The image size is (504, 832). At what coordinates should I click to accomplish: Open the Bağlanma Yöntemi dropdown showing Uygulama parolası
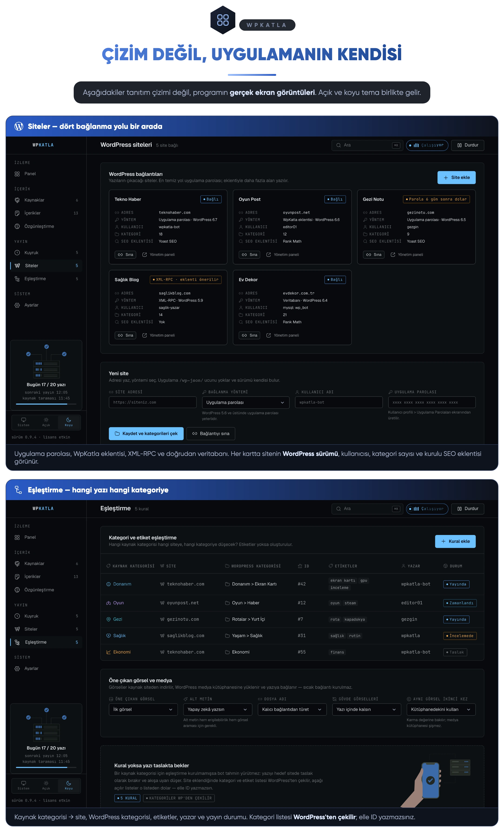pyautogui.click(x=246, y=402)
